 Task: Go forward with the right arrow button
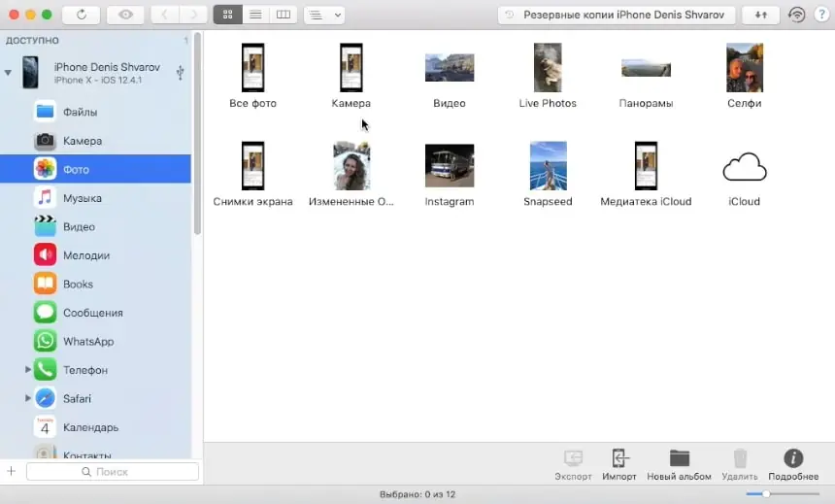coord(193,15)
